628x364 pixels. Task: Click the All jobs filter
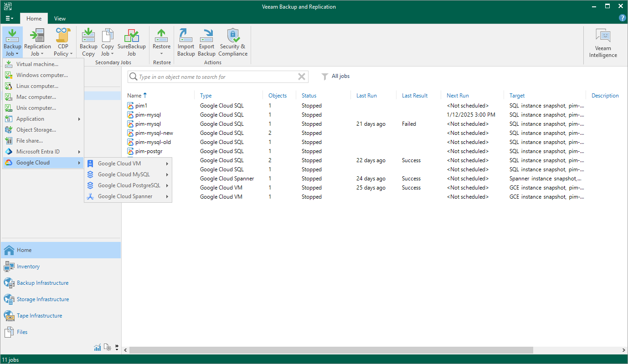click(340, 76)
